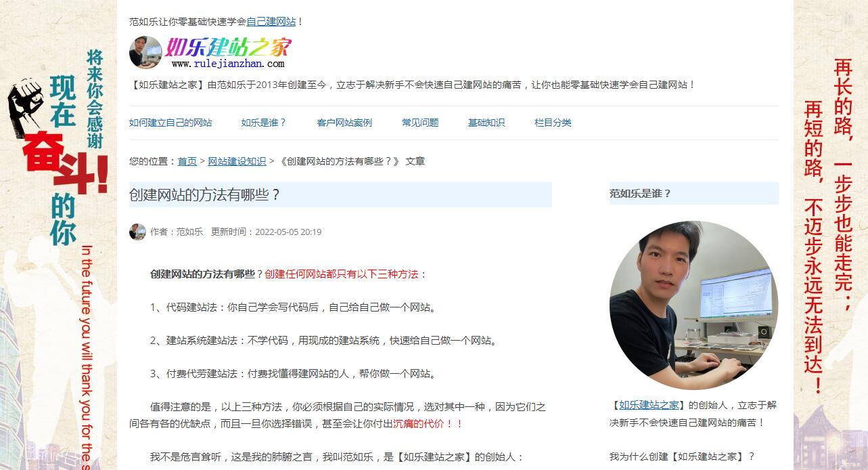Screen dimensions: 868x470
Task: Open 如何建立自己的网站 menu item
Action: (170, 123)
